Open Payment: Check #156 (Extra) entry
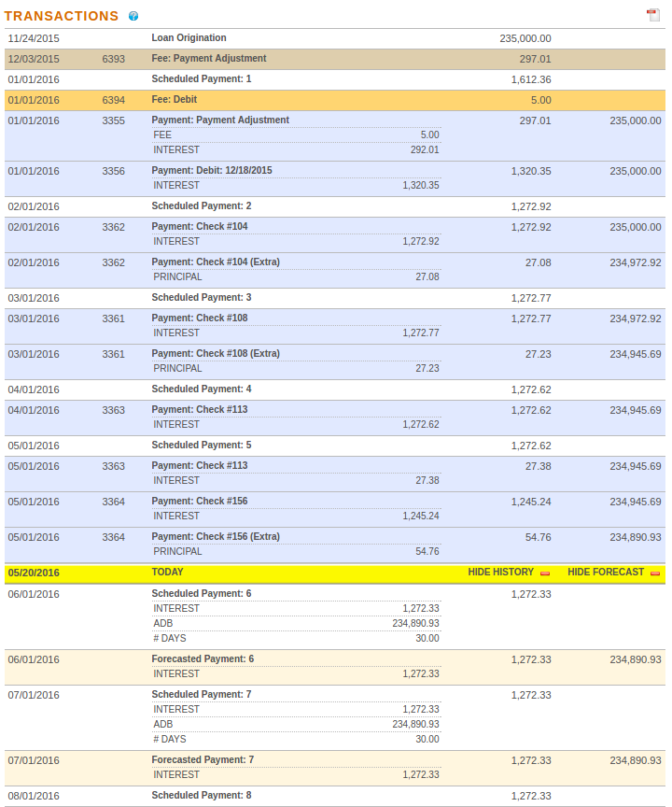672x807 pixels. tap(335, 545)
